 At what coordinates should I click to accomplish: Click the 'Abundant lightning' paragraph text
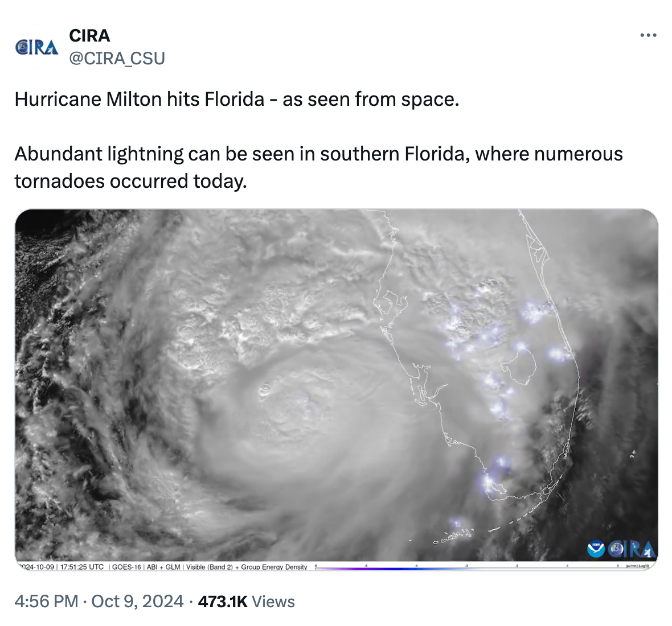coord(318,167)
